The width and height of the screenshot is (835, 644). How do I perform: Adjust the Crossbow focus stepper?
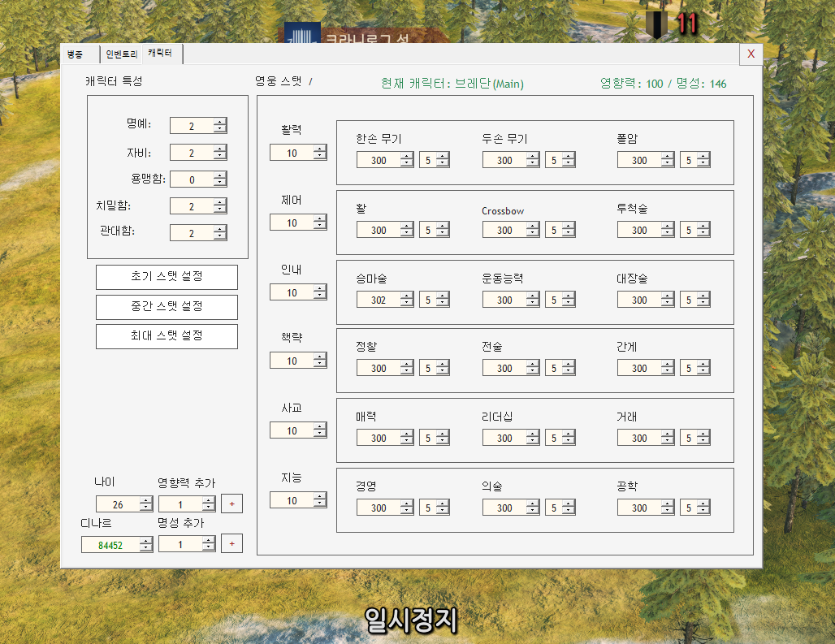click(569, 229)
